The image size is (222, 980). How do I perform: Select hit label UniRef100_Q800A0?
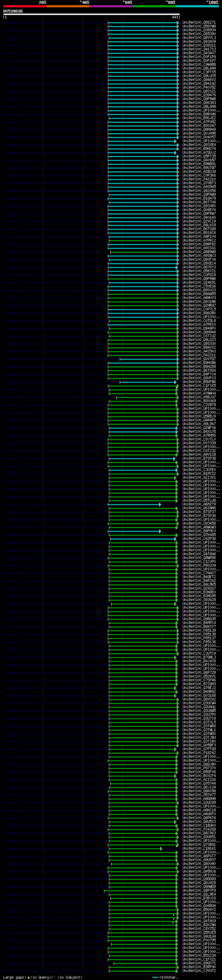pyautogui.click(x=199, y=863)
